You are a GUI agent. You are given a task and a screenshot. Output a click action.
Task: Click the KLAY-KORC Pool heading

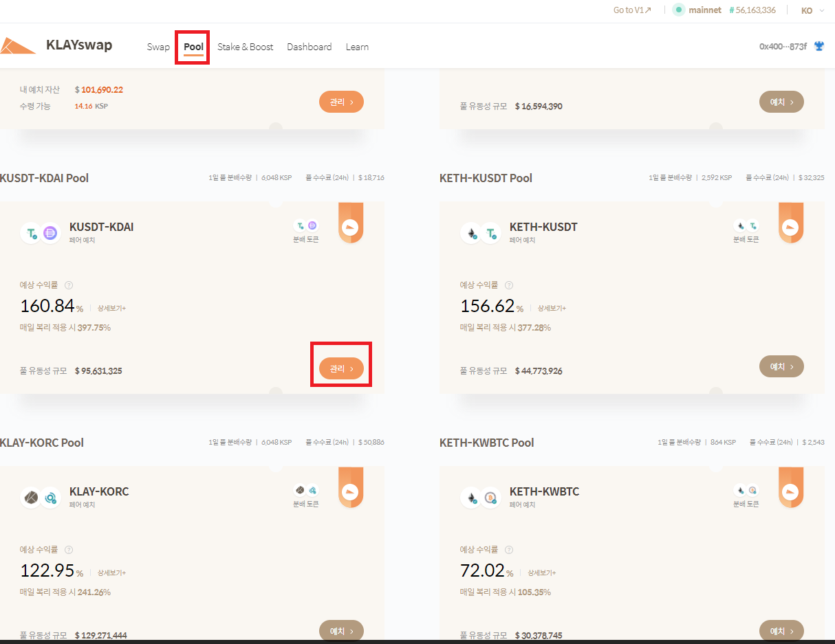pos(42,443)
